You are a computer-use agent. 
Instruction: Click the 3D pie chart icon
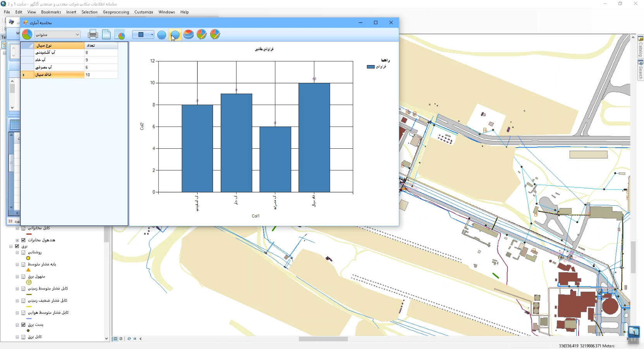pos(189,34)
